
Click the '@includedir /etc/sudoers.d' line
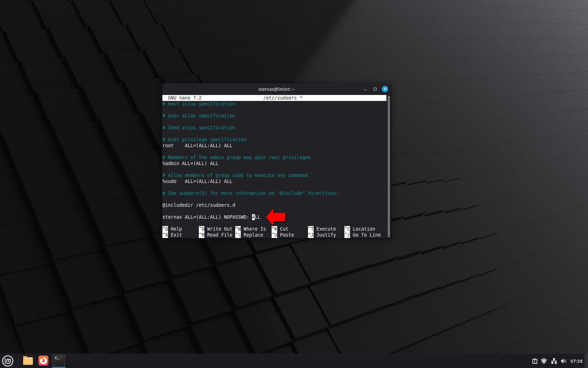(198, 205)
